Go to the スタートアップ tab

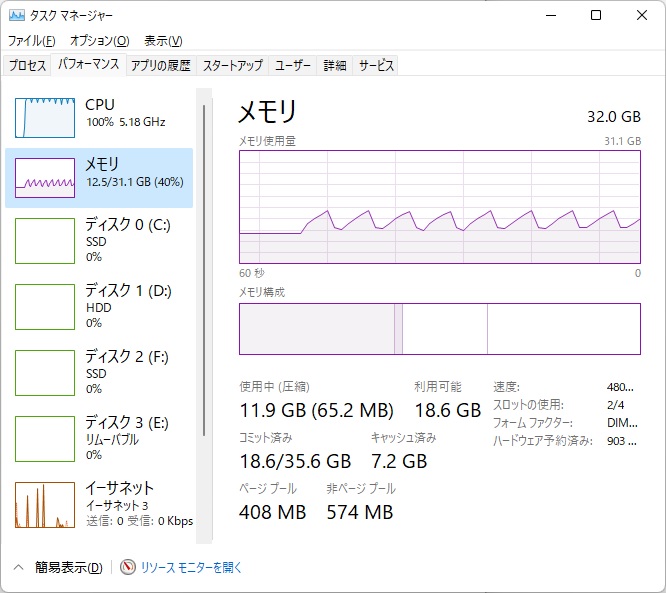(x=232, y=66)
